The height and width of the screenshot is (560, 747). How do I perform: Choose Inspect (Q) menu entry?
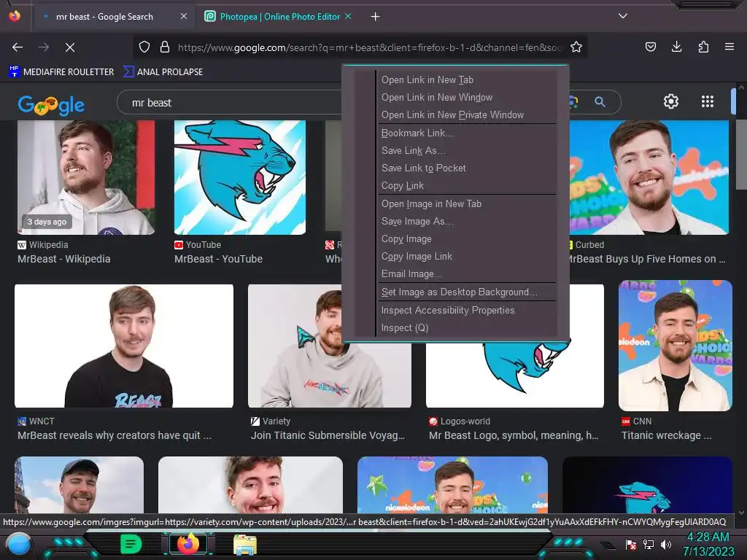pos(404,328)
